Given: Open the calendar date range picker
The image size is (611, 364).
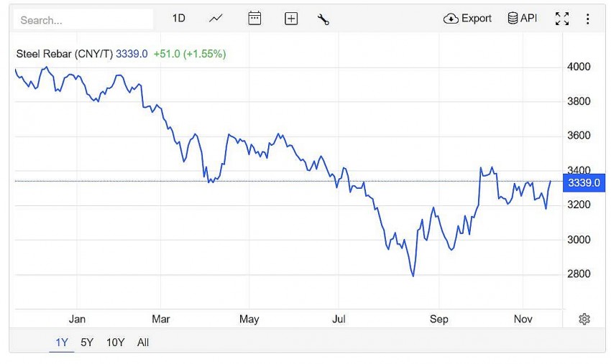Looking at the screenshot, I should [254, 19].
